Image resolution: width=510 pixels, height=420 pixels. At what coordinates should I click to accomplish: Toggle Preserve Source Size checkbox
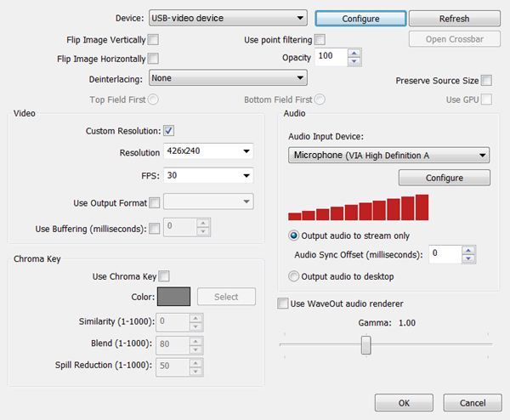[486, 81]
